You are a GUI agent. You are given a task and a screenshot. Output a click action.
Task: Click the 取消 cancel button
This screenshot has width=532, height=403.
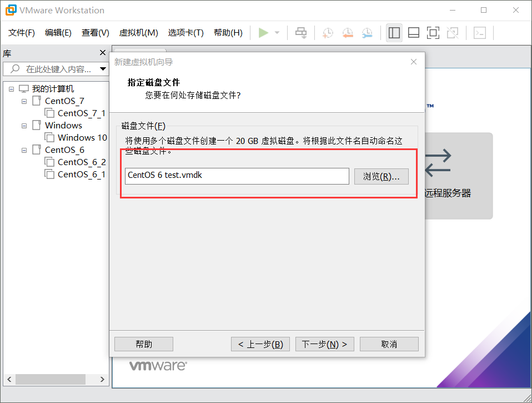(x=389, y=344)
